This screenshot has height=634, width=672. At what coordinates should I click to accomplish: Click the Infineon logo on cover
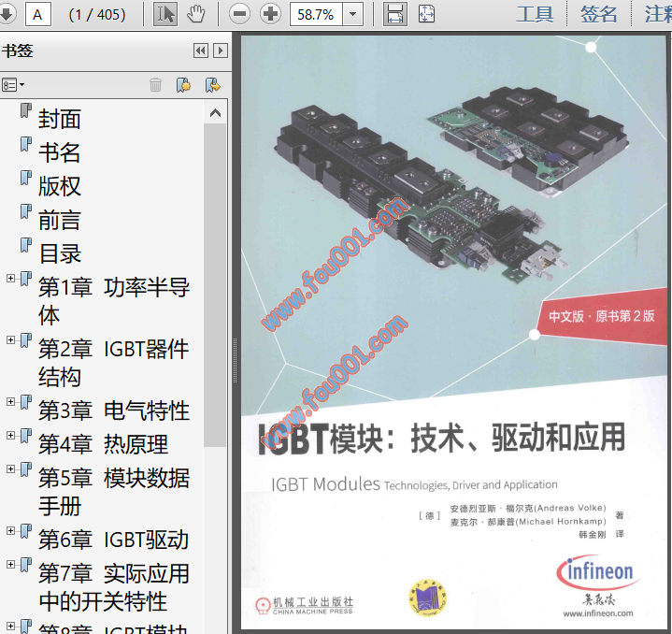(597, 572)
